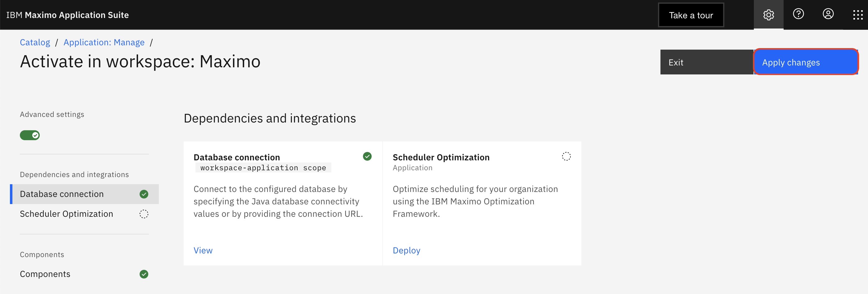Click Database connection card green checkmark
The width and height of the screenshot is (868, 294).
click(367, 156)
